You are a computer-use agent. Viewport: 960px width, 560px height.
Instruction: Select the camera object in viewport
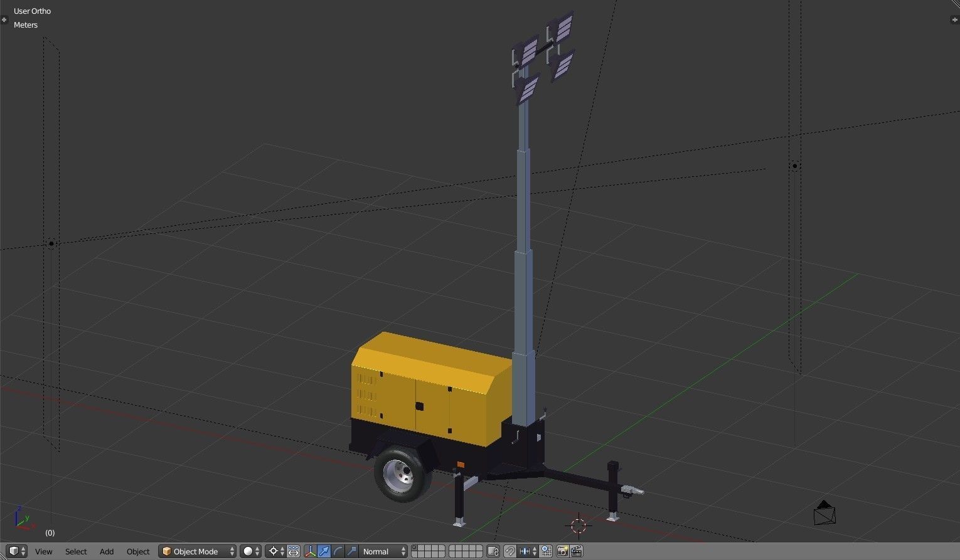click(x=824, y=513)
